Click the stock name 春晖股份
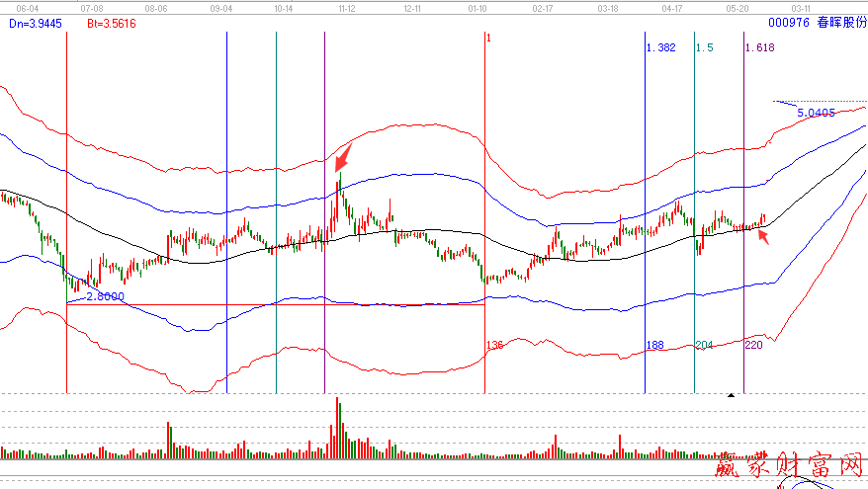This screenshot has height=489, width=868. click(839, 21)
